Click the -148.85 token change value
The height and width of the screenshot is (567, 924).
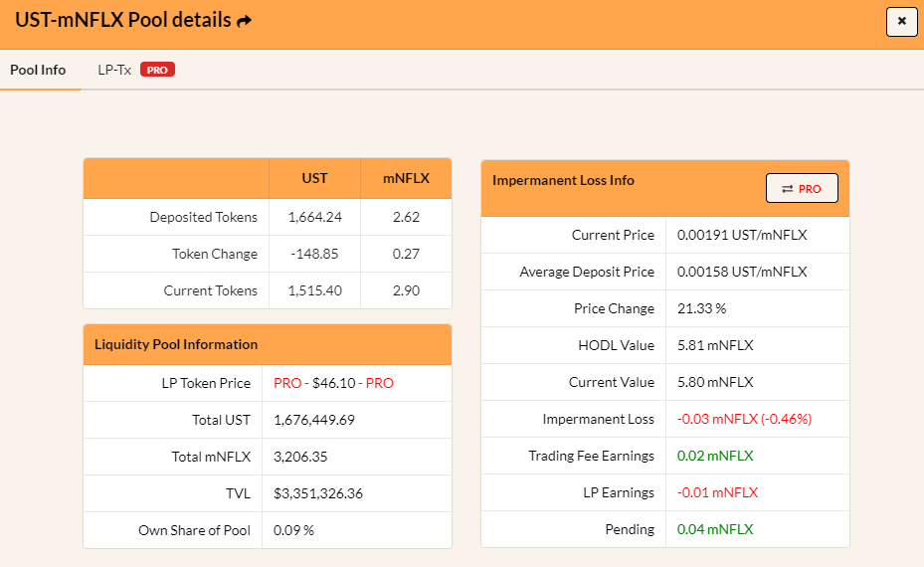click(x=314, y=254)
